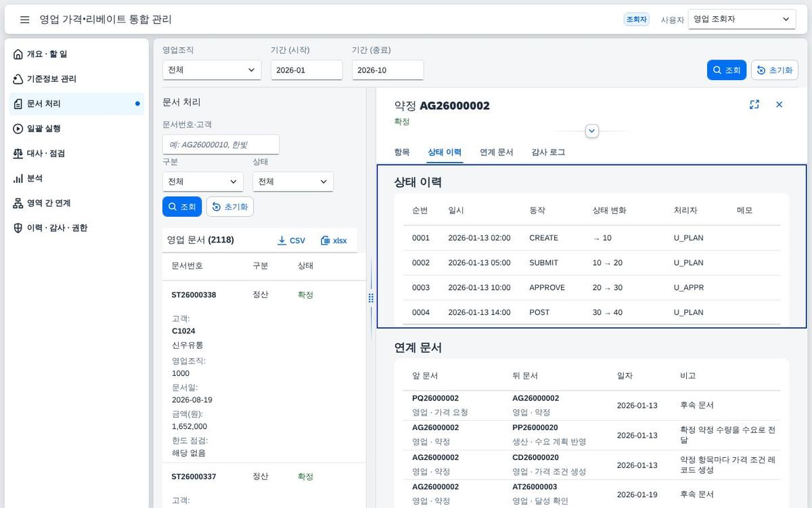
Task: Click the xlsx export icon
Action: pyautogui.click(x=325, y=240)
